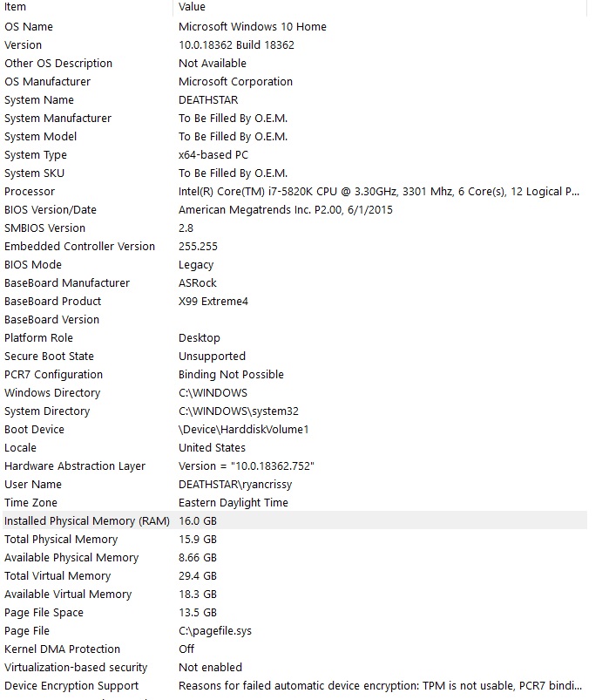
Task: Click the Secure Boot State item
Action: 49,357
